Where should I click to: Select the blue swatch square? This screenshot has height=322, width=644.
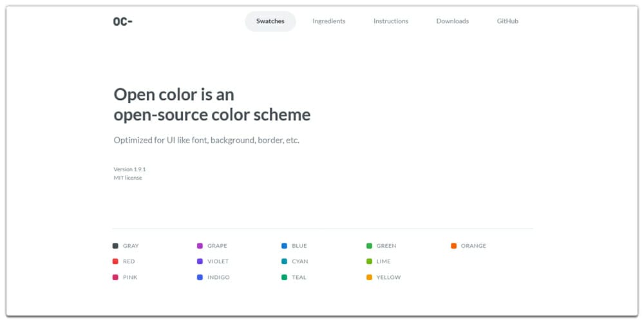pyautogui.click(x=284, y=246)
